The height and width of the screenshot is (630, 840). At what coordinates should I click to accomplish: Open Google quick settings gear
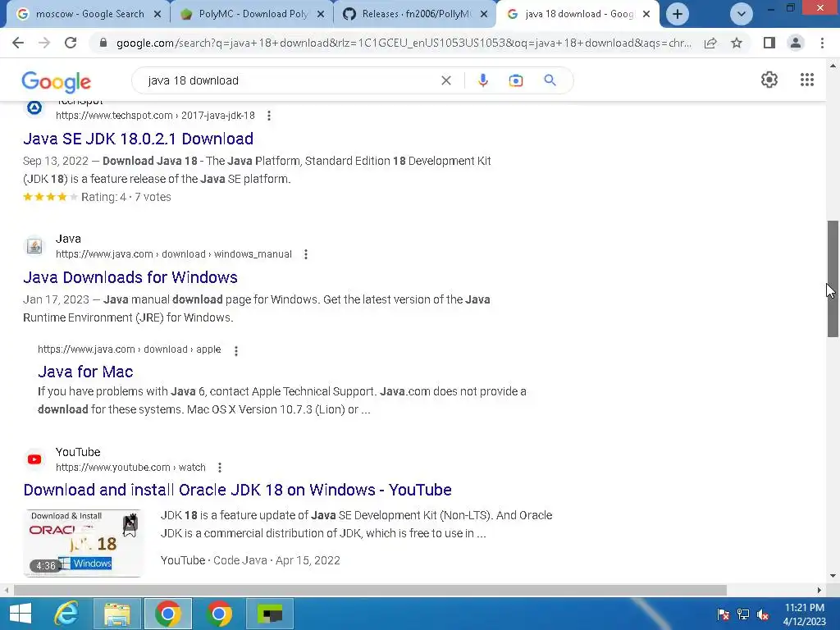(x=769, y=80)
